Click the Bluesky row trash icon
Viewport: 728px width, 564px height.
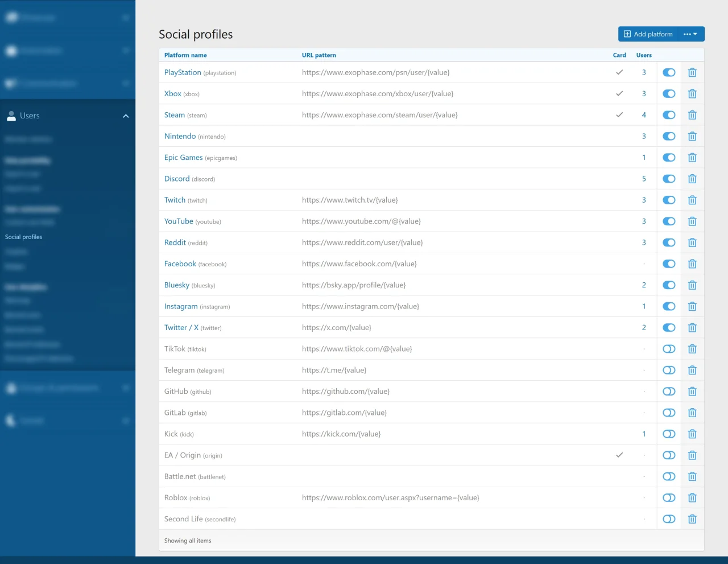(x=692, y=285)
